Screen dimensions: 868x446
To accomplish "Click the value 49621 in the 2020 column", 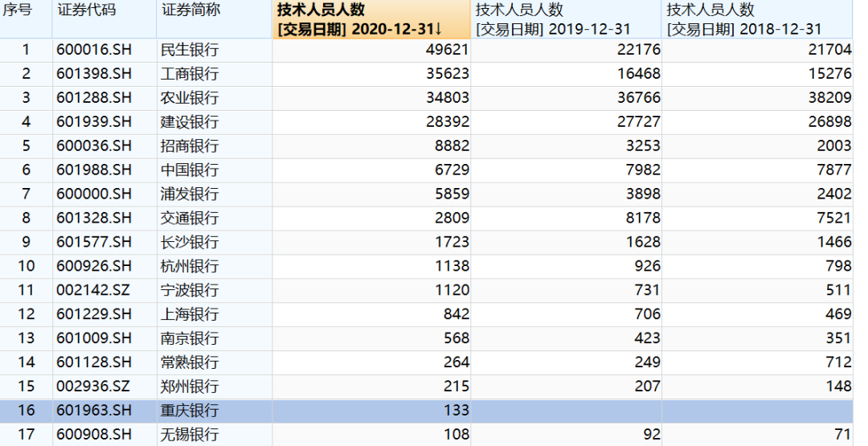I will pos(449,50).
